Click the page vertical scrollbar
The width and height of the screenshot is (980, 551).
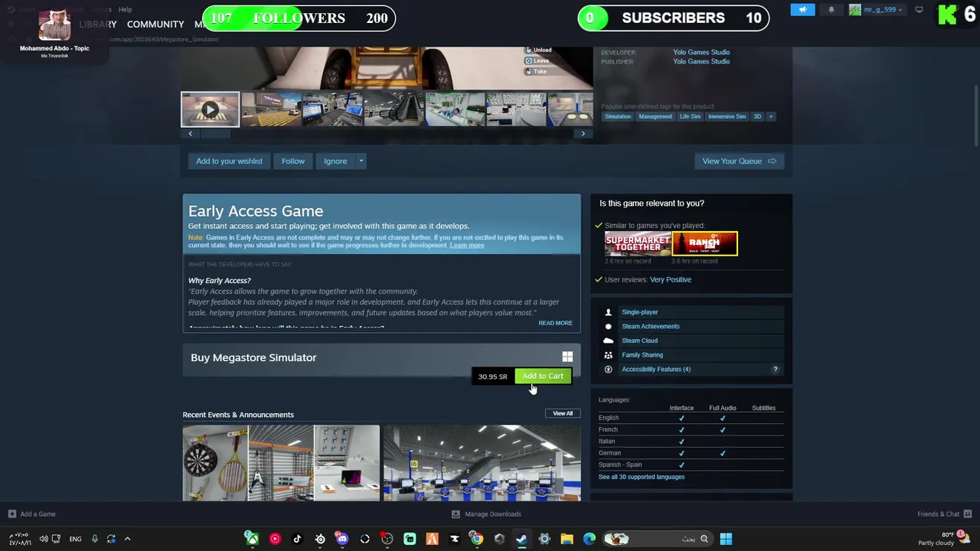976,115
